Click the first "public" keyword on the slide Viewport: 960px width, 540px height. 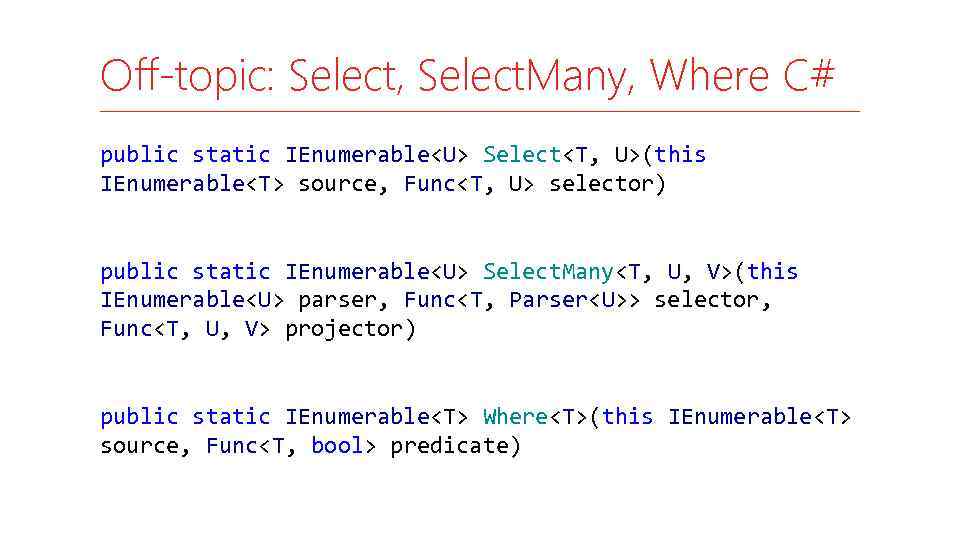(139, 155)
